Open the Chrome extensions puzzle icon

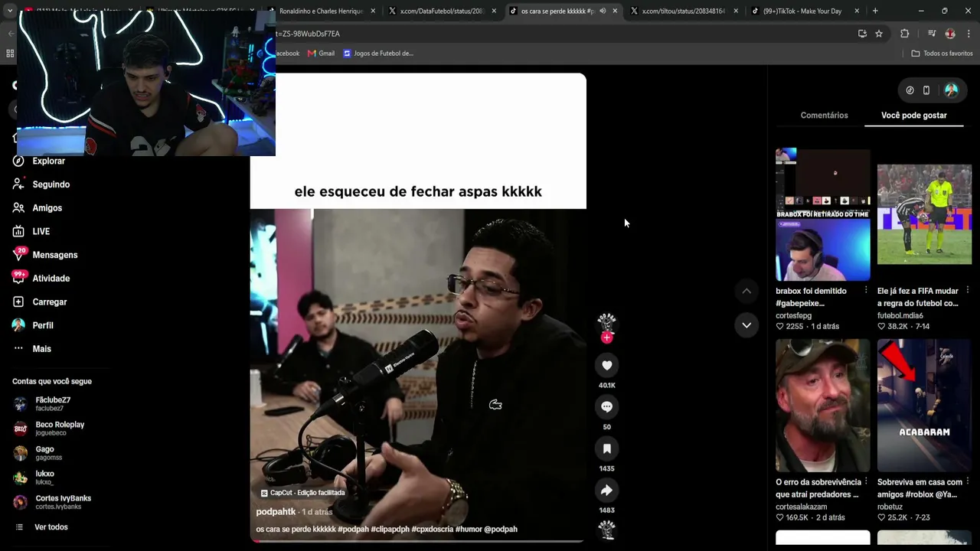tap(905, 34)
